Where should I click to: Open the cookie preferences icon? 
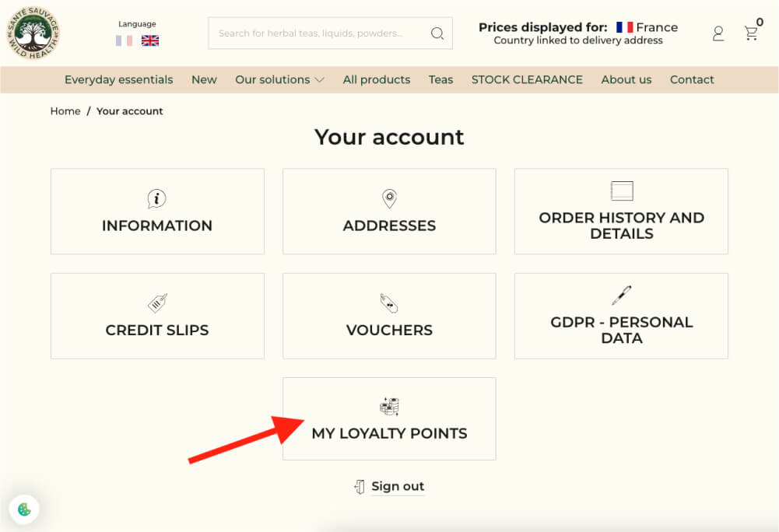click(x=24, y=509)
